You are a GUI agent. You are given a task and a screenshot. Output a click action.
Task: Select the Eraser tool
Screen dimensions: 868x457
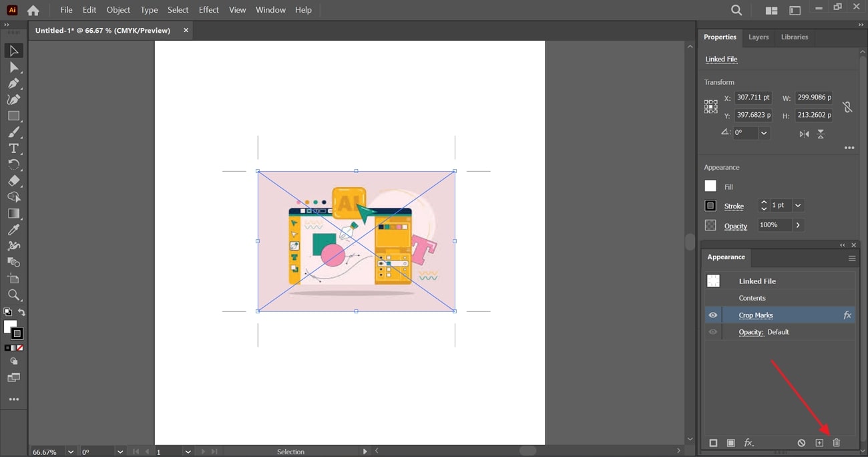click(13, 181)
